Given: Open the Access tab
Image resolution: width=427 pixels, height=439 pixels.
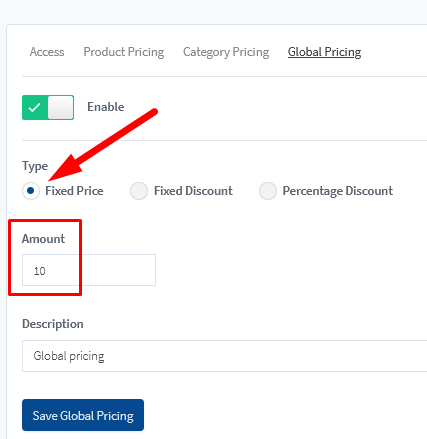Looking at the screenshot, I should tap(47, 52).
